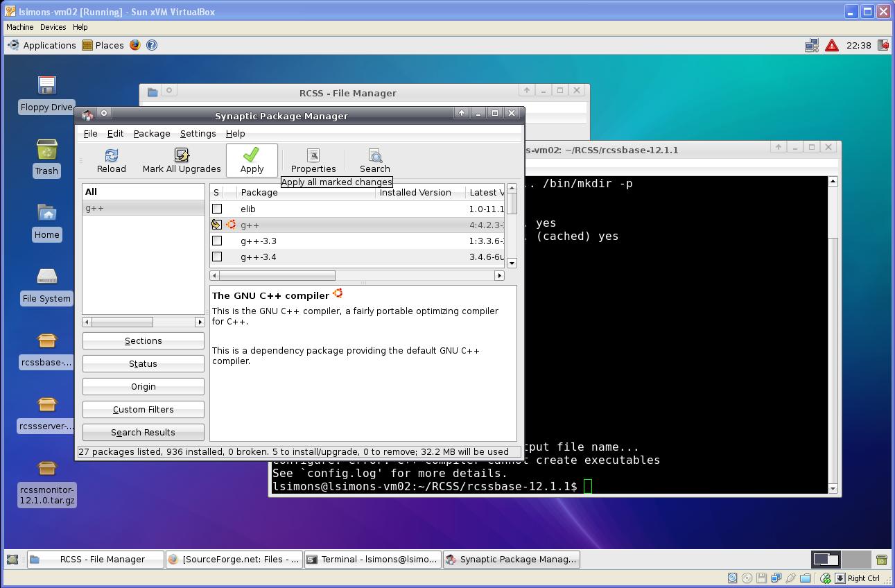Click the logout icon in top panel

coord(883,45)
